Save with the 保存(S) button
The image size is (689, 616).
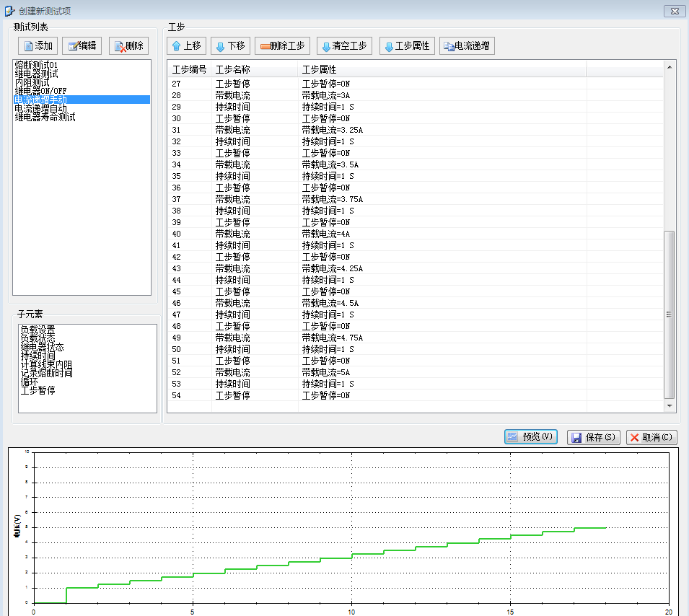[594, 437]
